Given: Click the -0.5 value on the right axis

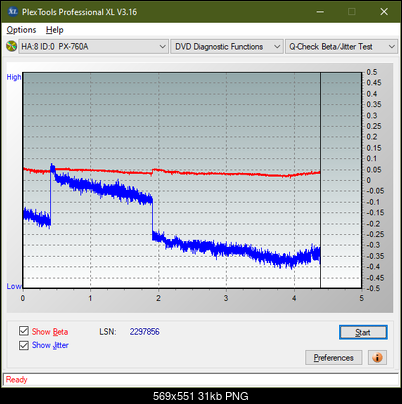Looking at the screenshot, I should coord(373,288).
